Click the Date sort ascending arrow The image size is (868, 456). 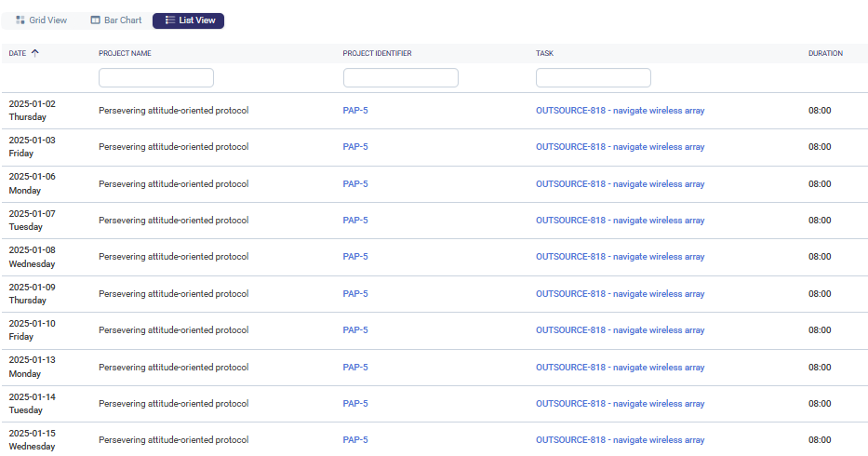click(35, 53)
